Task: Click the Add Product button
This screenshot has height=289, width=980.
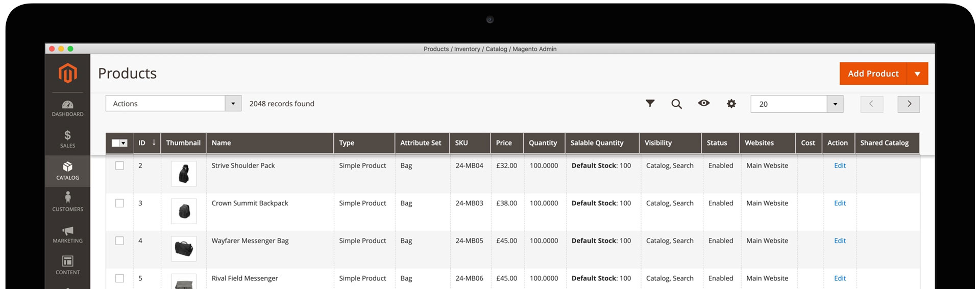Action: pos(873,74)
